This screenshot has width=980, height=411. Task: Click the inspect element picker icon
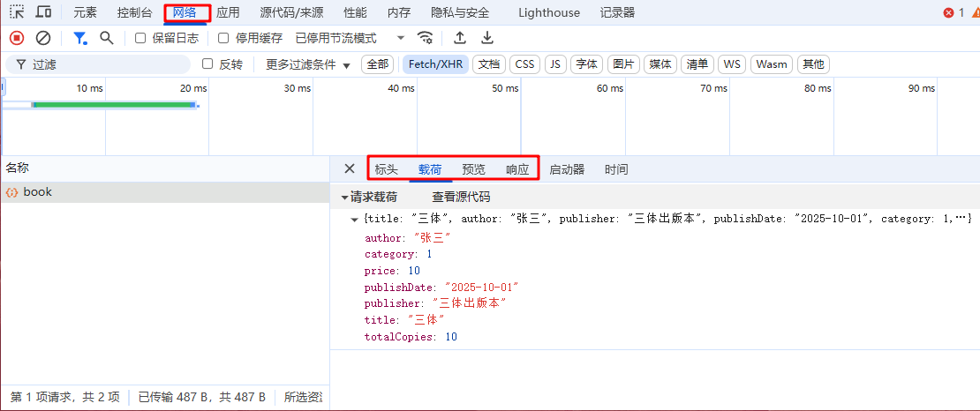click(x=17, y=12)
